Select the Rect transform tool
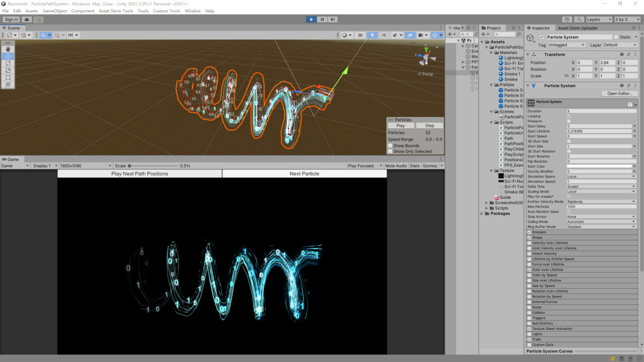The height and width of the screenshot is (362, 644). [8, 77]
